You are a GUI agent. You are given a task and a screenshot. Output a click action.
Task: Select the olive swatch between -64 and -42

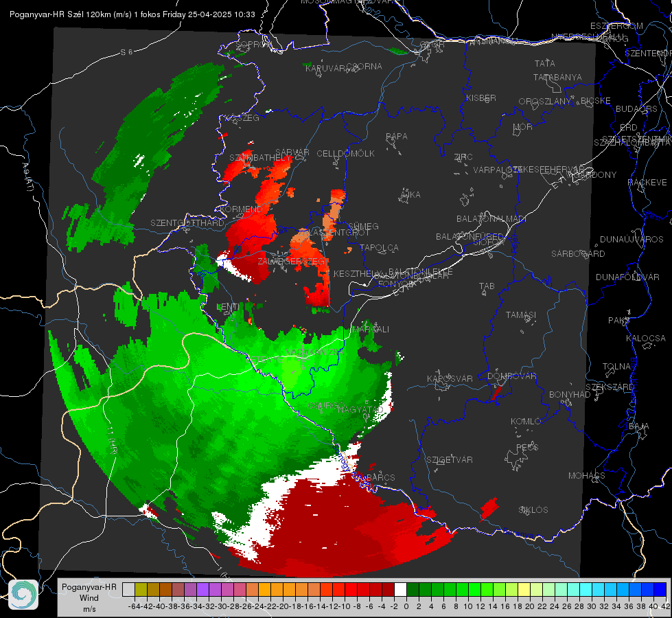tap(141, 589)
